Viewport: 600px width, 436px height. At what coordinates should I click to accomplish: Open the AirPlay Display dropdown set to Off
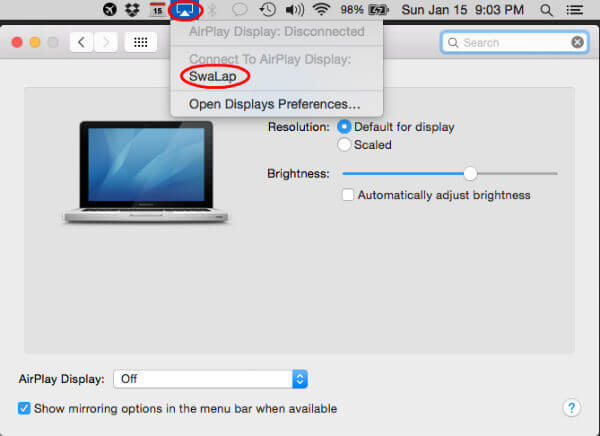(x=210, y=379)
